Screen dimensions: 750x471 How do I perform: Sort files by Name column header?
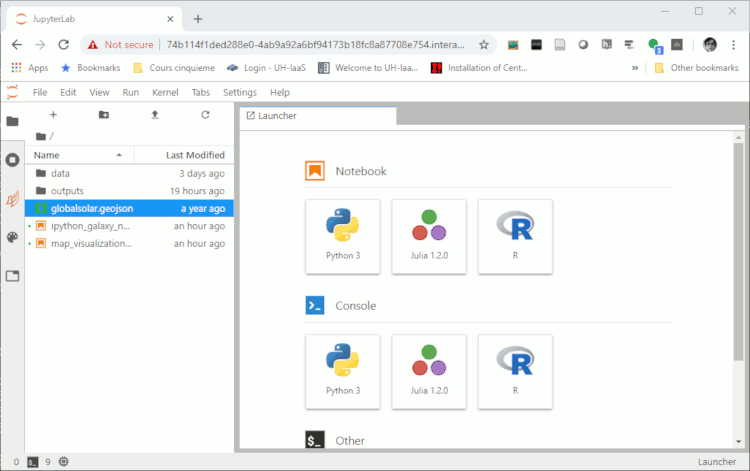click(79, 155)
